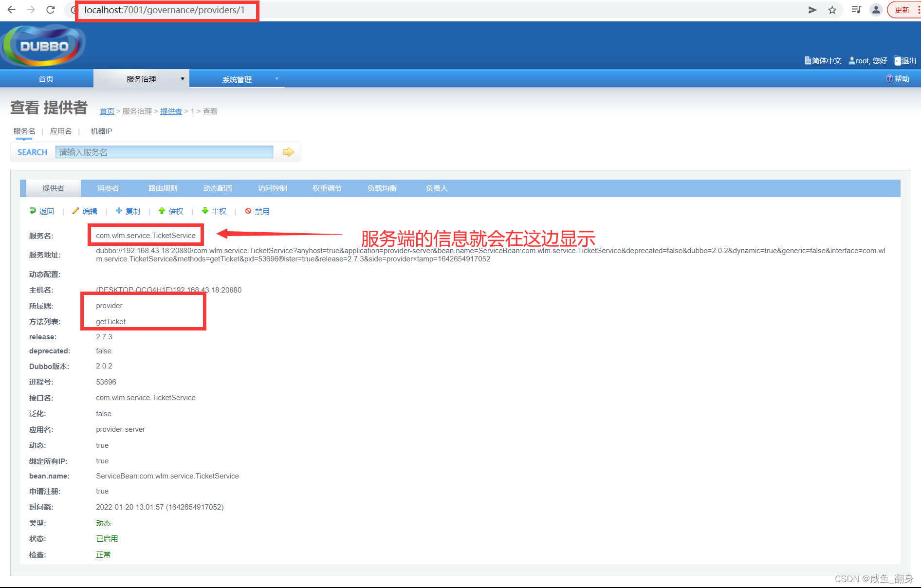Screen dimensions: 921x588
Task: Switch to the 权重调节 tab
Action: [327, 188]
